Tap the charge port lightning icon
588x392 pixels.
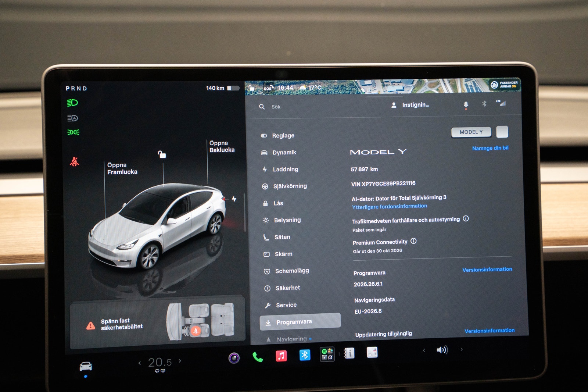click(x=234, y=199)
